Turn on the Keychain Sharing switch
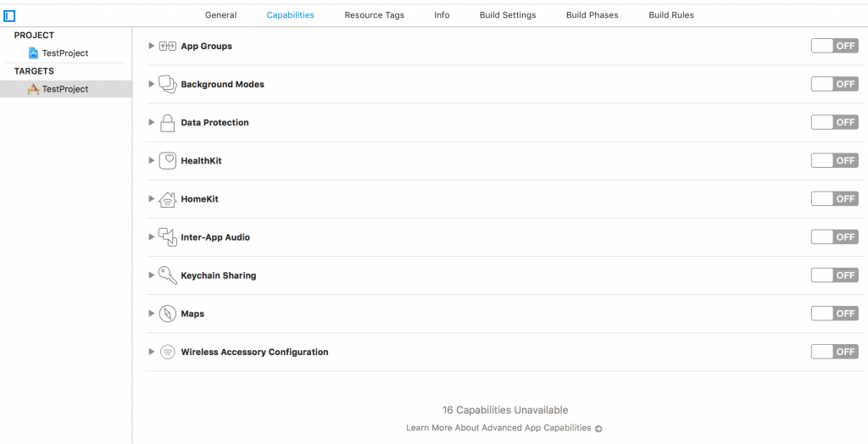The image size is (868, 444). click(835, 275)
